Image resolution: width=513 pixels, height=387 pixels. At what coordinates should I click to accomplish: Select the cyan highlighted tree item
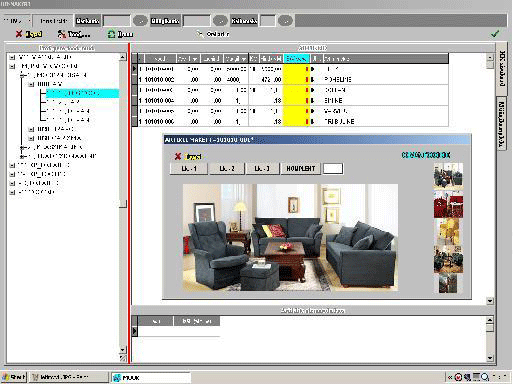(82, 93)
